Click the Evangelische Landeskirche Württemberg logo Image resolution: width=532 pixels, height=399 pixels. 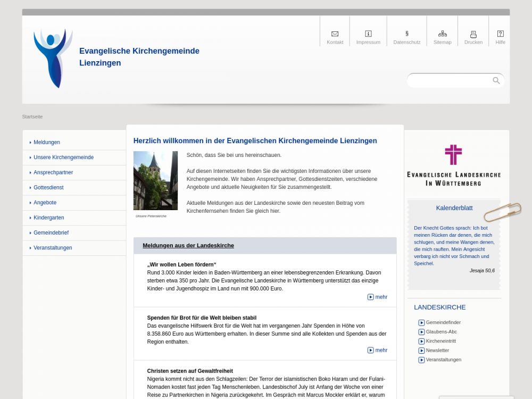pos(453,165)
